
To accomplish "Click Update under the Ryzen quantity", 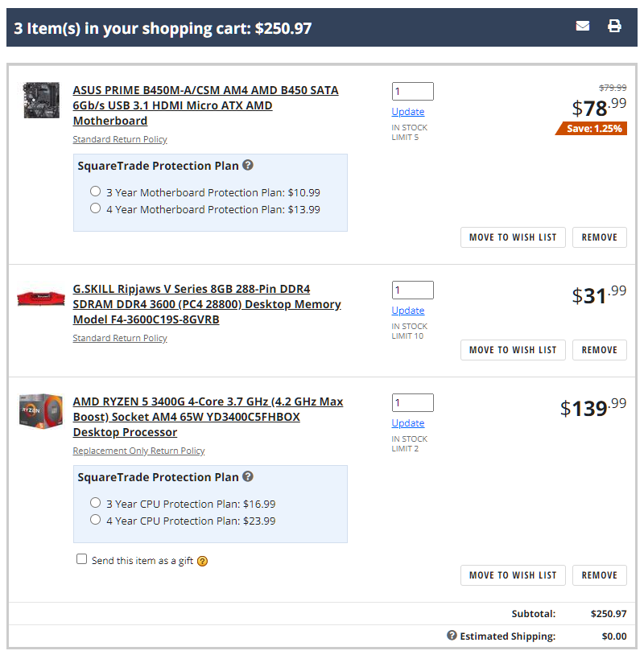I will [408, 423].
